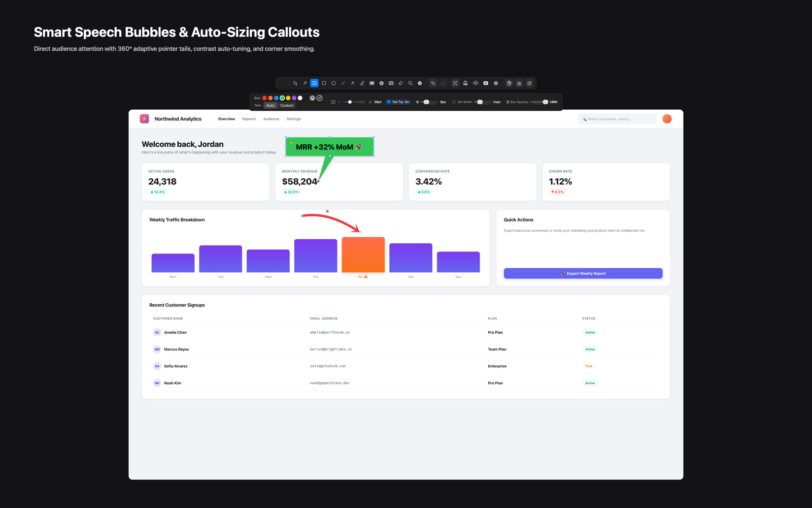812x508 pixels.
Task: Select the Eraser tool
Action: tap(400, 83)
